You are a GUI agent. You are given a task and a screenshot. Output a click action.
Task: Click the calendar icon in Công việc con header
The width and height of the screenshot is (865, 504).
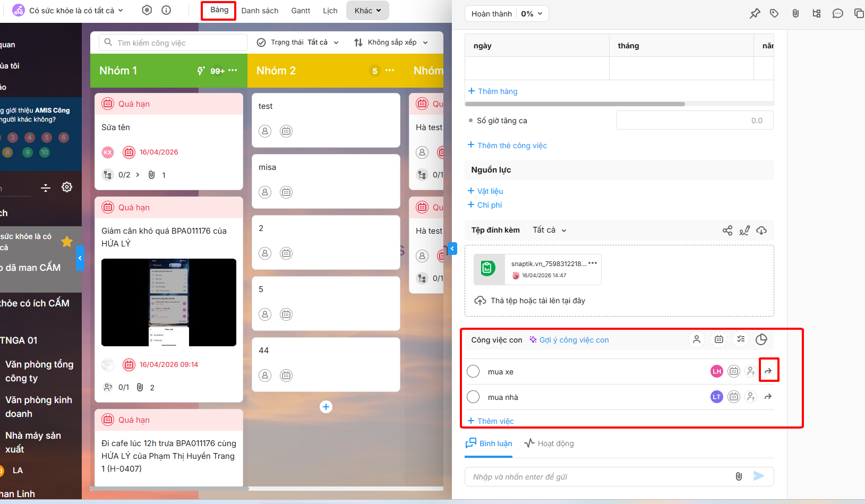coord(719,339)
